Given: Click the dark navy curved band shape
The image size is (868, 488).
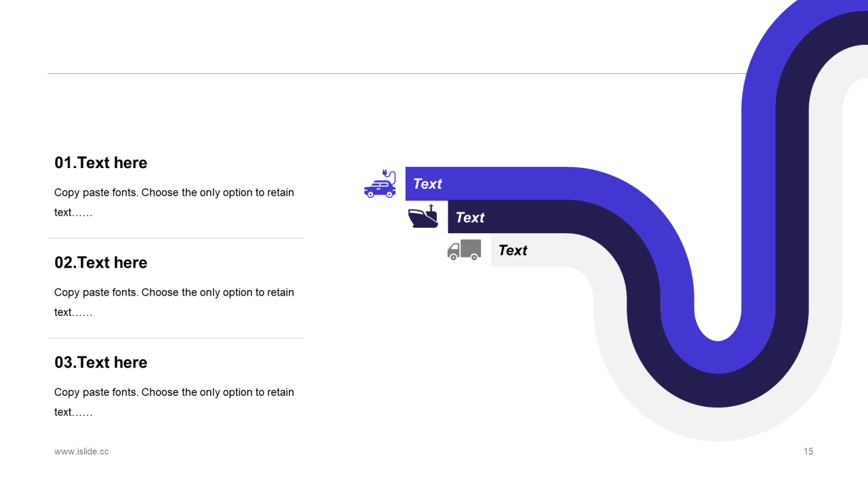Looking at the screenshot, I should [791, 203].
